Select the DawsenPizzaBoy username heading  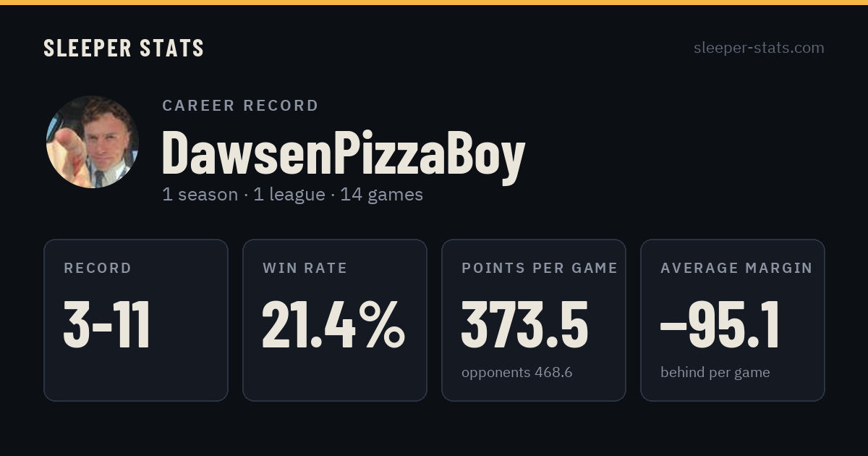[x=344, y=153]
